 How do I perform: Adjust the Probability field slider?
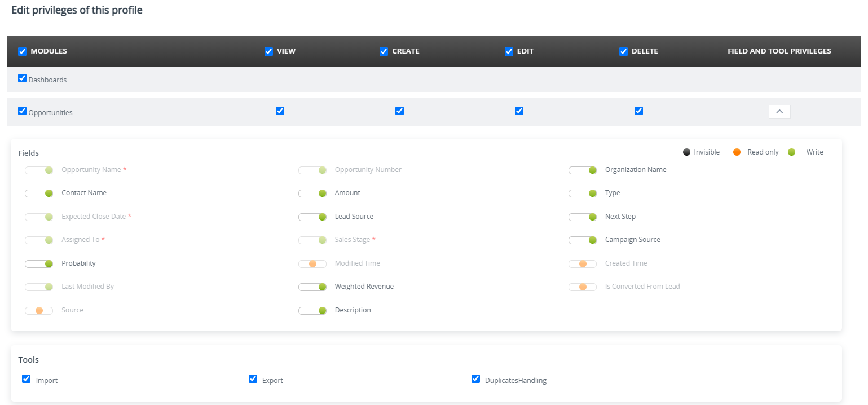39,263
